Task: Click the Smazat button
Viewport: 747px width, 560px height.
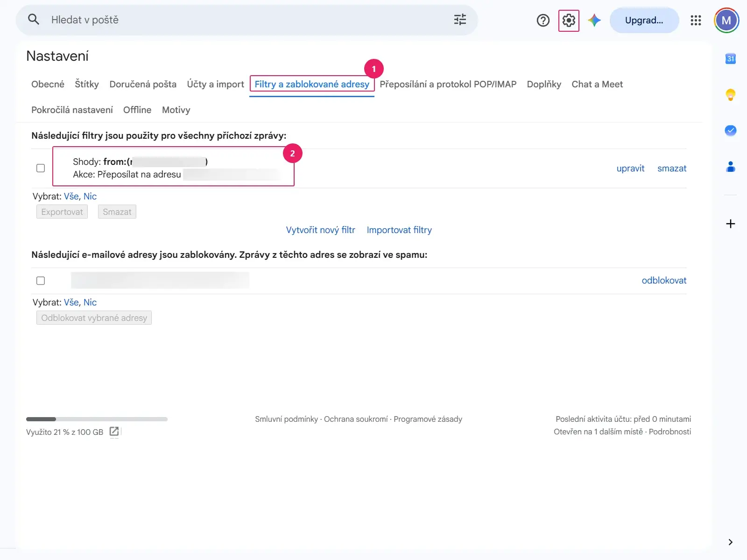Action: [117, 212]
